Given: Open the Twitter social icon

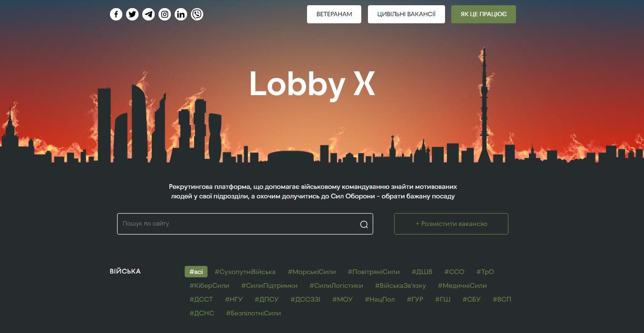Looking at the screenshot, I should click(132, 14).
